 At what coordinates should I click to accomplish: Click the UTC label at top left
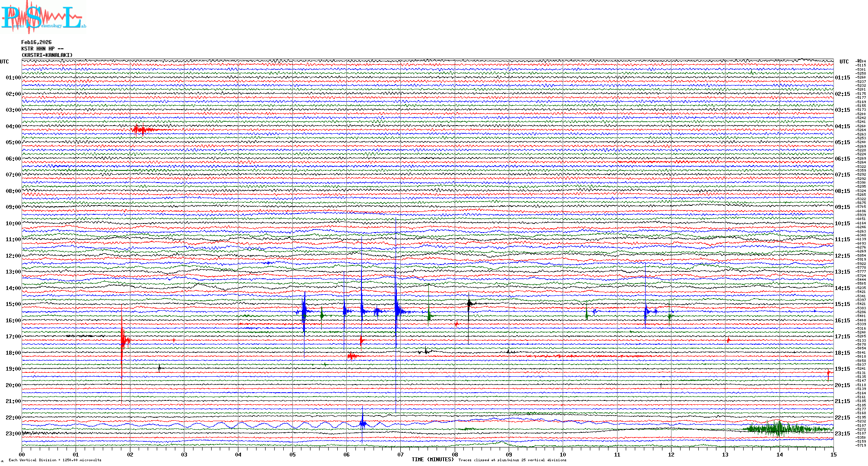pyautogui.click(x=4, y=62)
